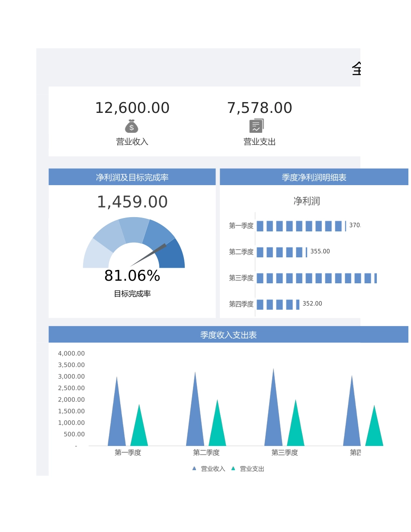Select the 净利润及目标完成率 panel header
Screen dimensions: 411x532
click(x=132, y=177)
